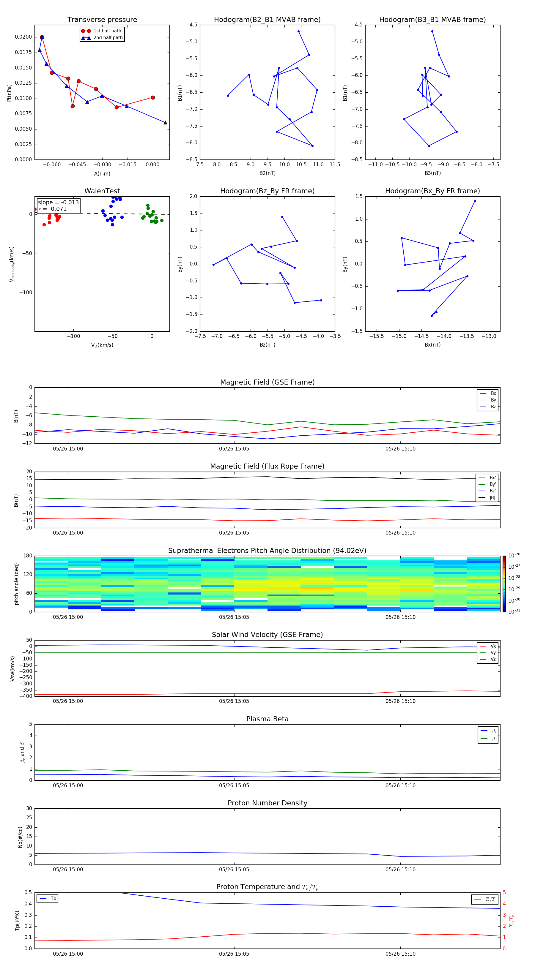Select the |B| legend entry

(x=487, y=498)
